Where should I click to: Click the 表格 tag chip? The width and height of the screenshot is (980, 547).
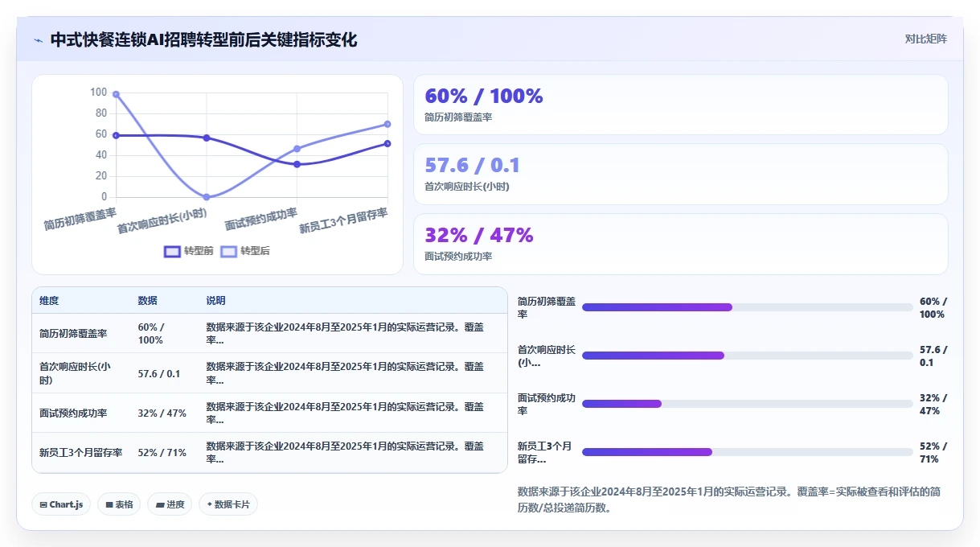point(119,504)
